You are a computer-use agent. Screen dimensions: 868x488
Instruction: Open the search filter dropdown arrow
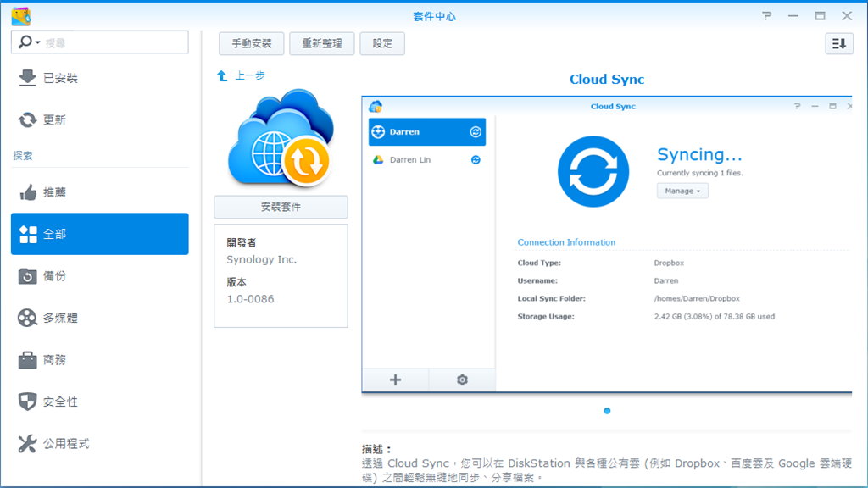[x=37, y=42]
